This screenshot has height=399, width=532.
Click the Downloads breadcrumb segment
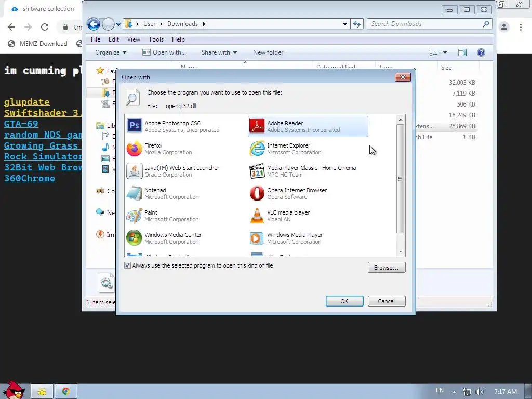(182, 24)
